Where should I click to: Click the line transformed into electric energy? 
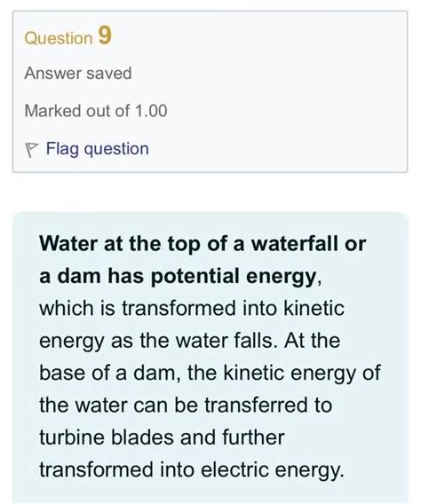(x=192, y=470)
